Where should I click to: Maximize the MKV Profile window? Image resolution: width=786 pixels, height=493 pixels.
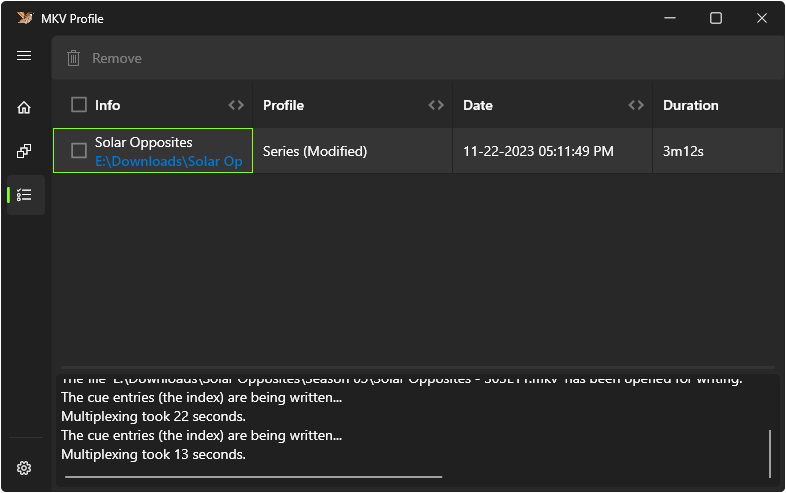(716, 18)
